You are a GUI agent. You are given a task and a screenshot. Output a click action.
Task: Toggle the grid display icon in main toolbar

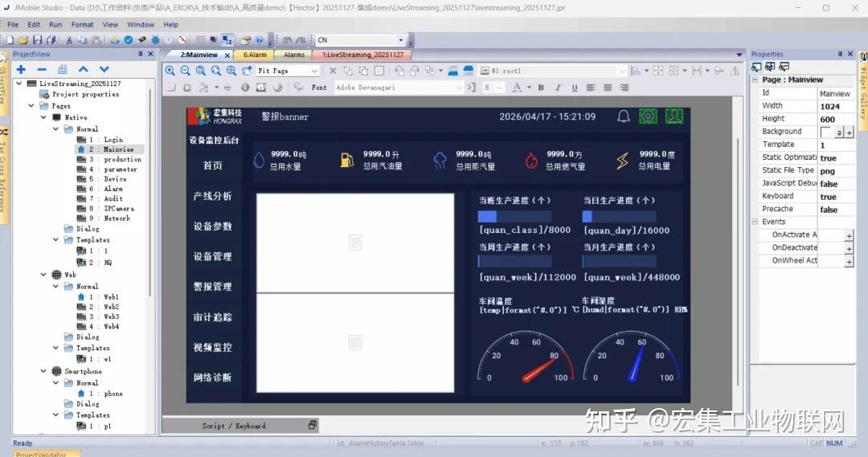point(200,40)
